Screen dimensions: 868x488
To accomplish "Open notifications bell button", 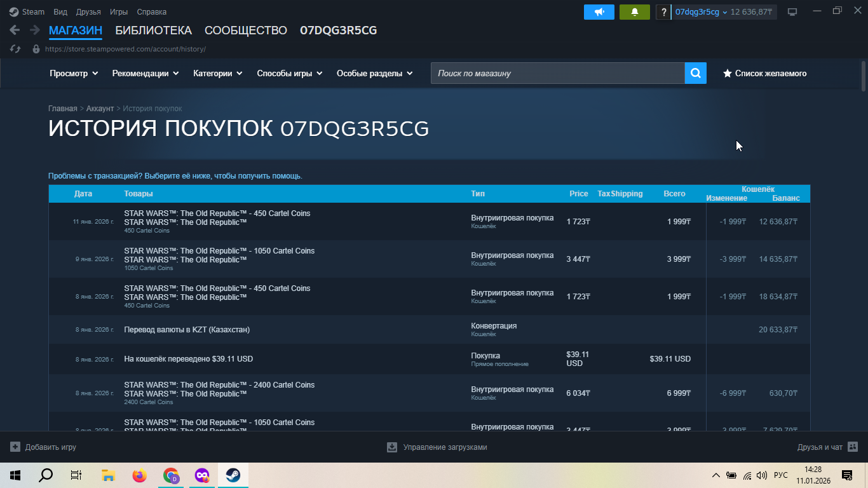I will [x=635, y=12].
